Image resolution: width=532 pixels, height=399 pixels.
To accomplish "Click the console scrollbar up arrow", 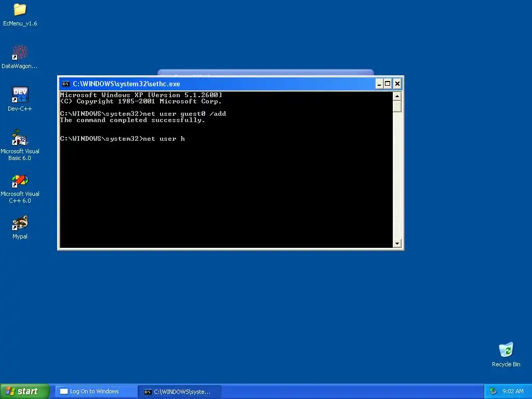I will pyautogui.click(x=397, y=96).
